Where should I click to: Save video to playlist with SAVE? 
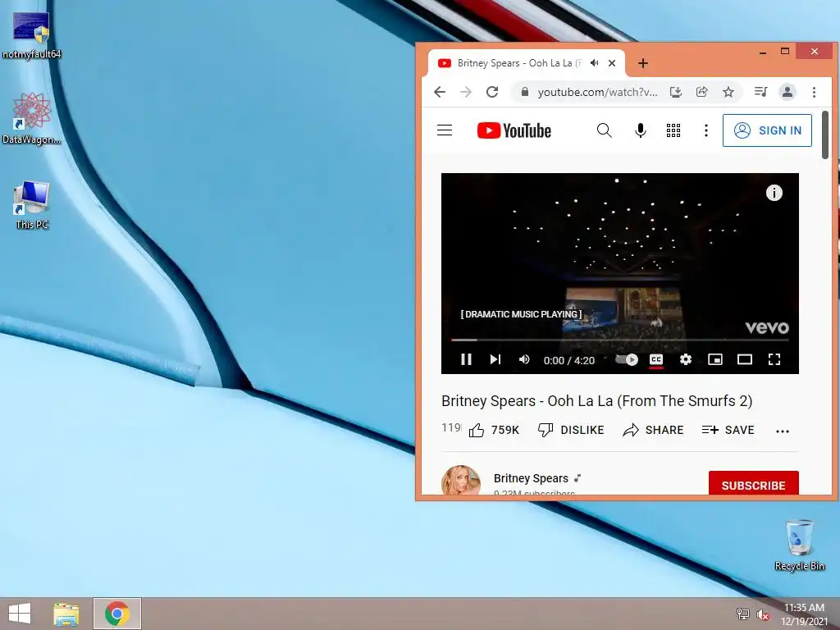point(728,430)
